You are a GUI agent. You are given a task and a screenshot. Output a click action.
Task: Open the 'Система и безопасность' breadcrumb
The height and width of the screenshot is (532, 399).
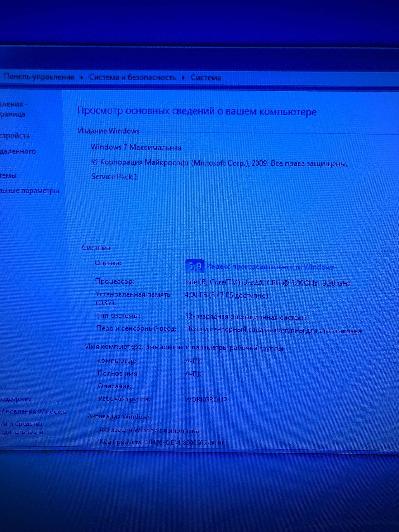(x=132, y=77)
